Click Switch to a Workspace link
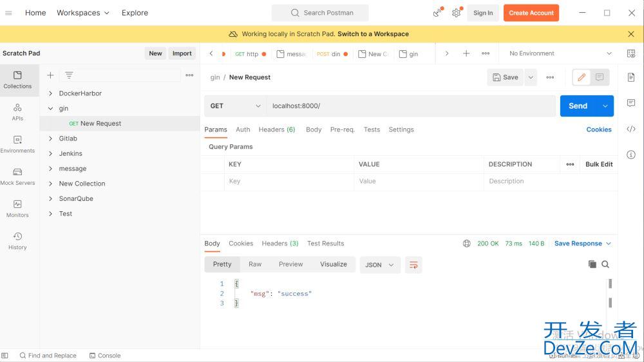 pos(373,34)
